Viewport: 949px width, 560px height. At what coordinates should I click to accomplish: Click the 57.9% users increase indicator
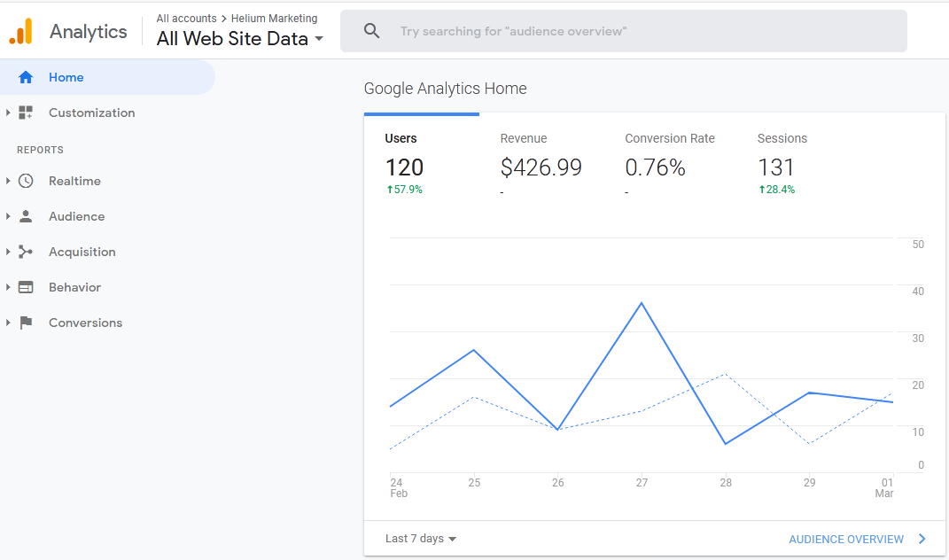click(x=404, y=190)
